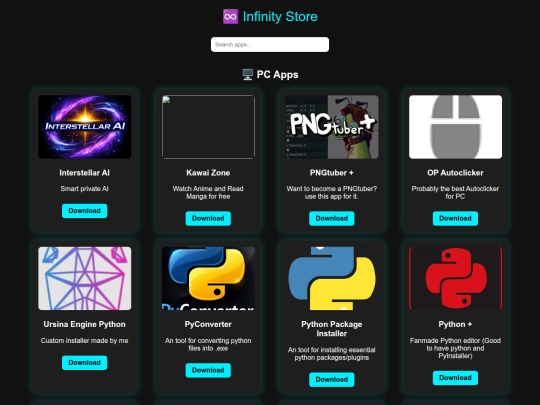Click the Infinity Store title text
The height and width of the screenshot is (405, 540).
click(280, 17)
